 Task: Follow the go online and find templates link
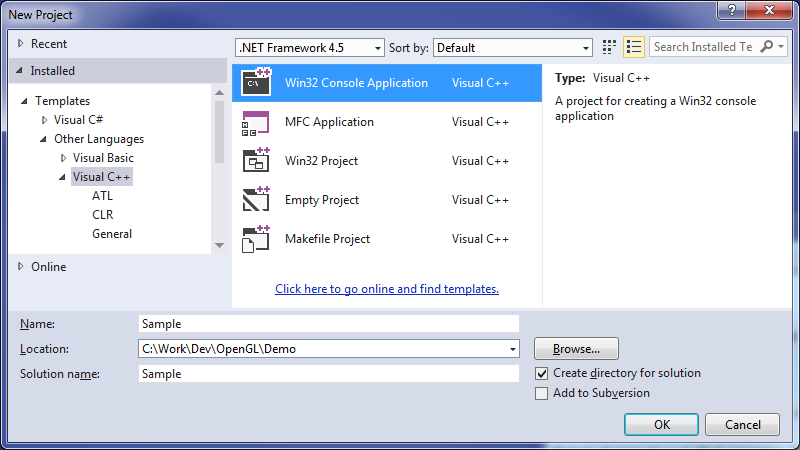387,289
